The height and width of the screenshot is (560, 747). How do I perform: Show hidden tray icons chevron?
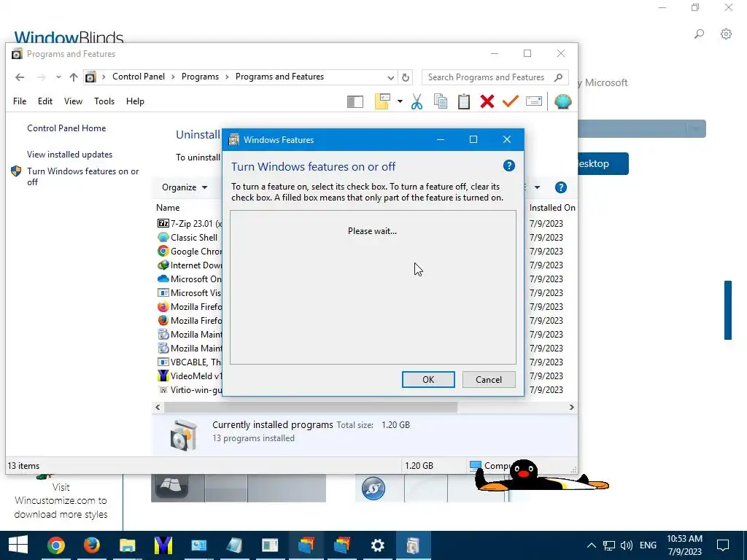click(591, 545)
